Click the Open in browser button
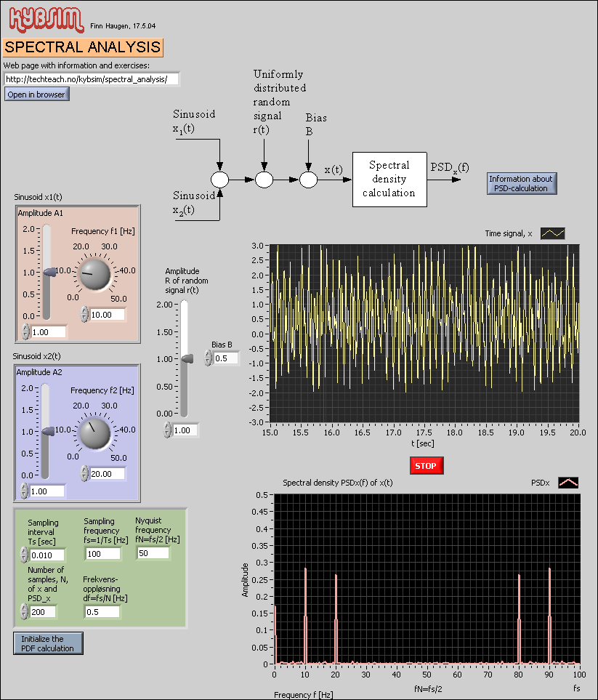Viewport: 598px width, 700px height. pyautogui.click(x=36, y=94)
